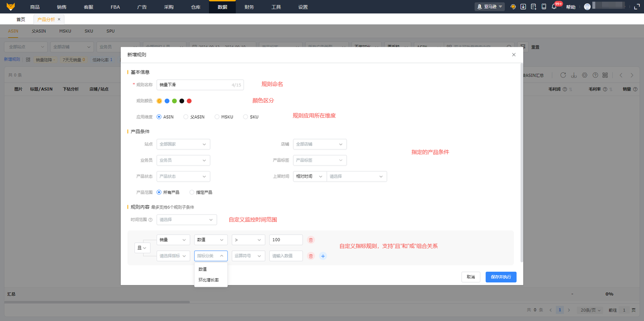
Task: Click the 取消 button
Action: [x=470, y=277]
